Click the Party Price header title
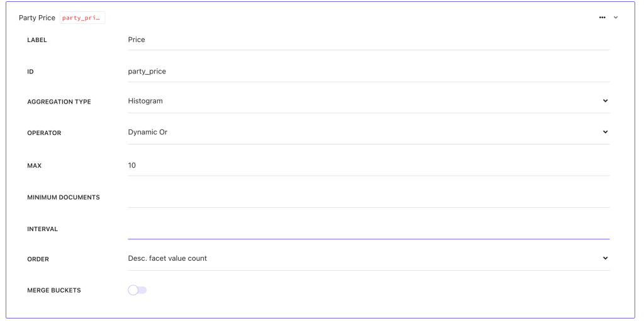The width and height of the screenshot is (644, 321). pyautogui.click(x=37, y=18)
